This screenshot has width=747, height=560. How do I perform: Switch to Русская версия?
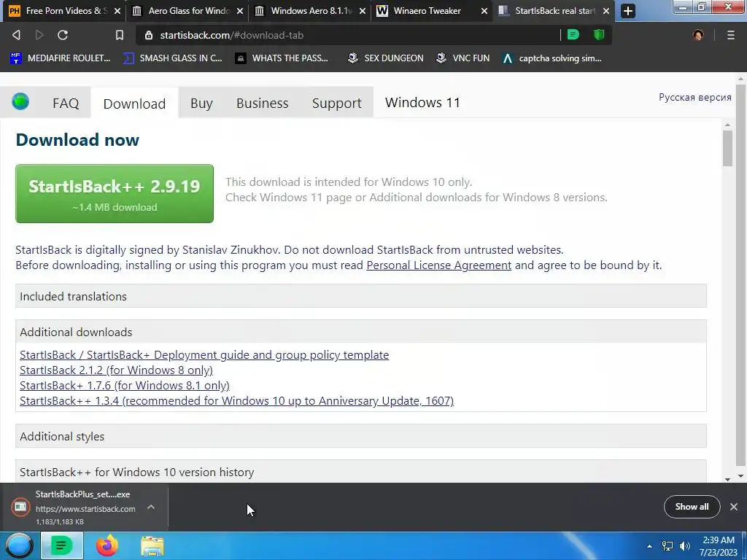694,97
